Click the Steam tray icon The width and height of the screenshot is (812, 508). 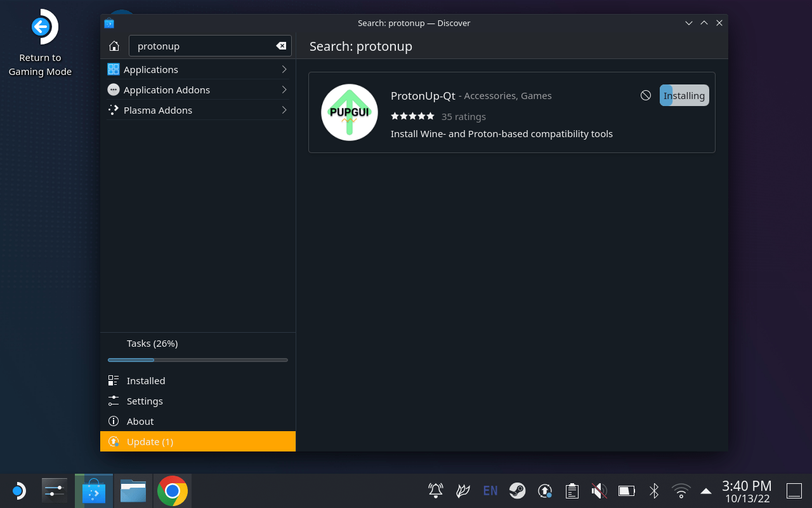[x=518, y=490]
